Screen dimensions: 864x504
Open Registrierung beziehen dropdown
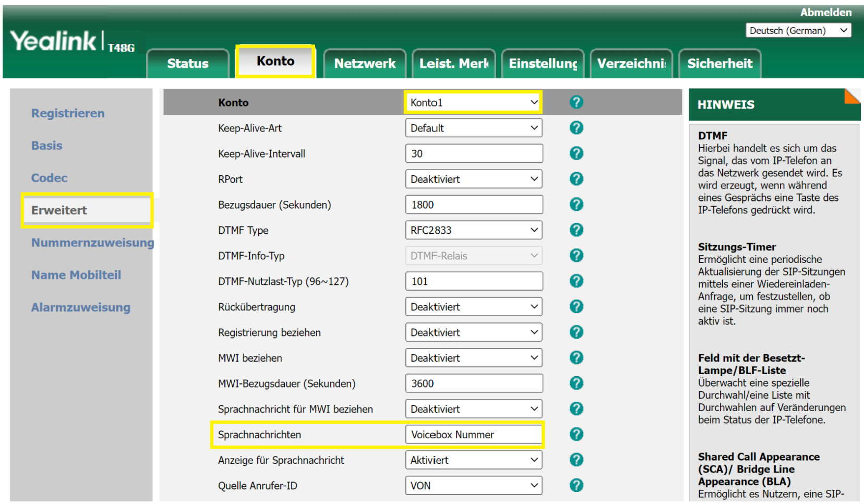click(x=474, y=332)
